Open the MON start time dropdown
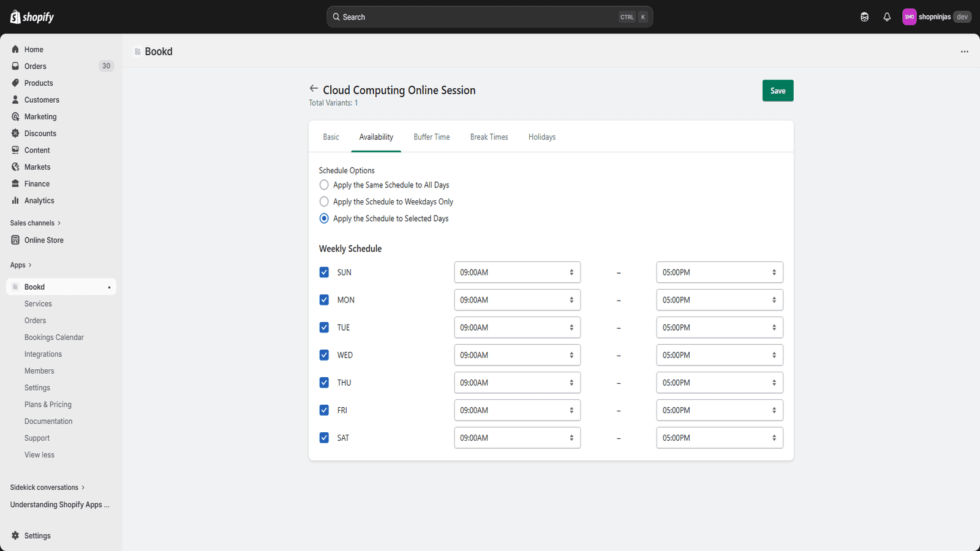 coord(518,300)
